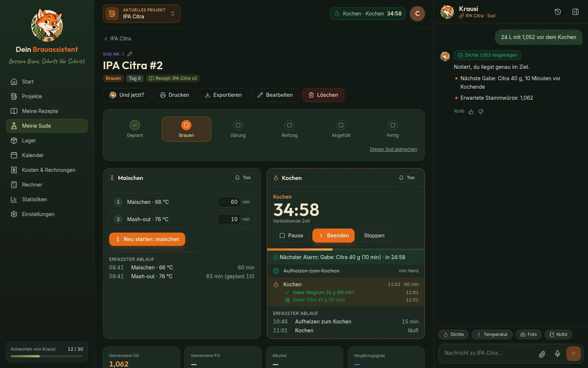Open the Rezept: IPA Citra v2 tag

[173, 78]
